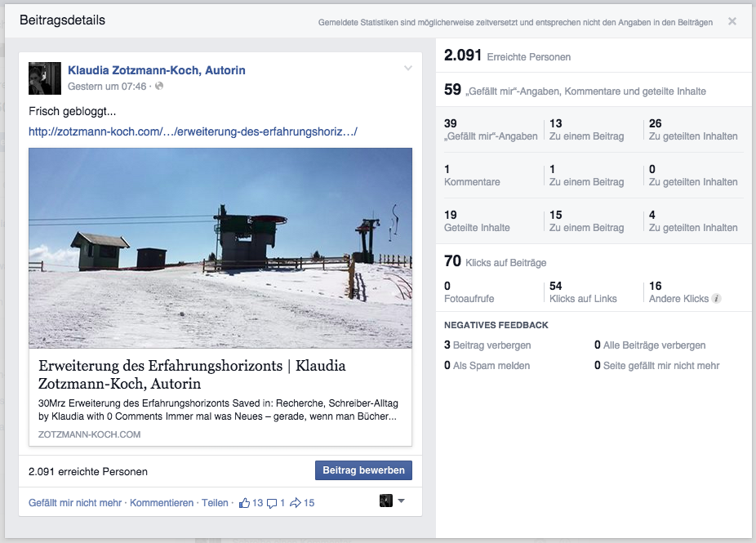This screenshot has width=756, height=543.
Task: Click the Erweiterung des Erfahrungshorizonts article title
Action: point(192,374)
